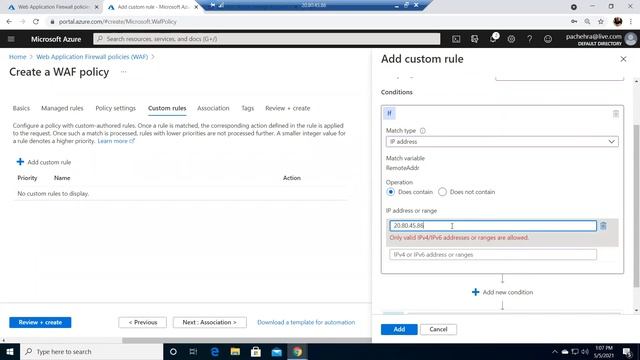
Task: Open the portal settings gear
Action: [511, 39]
